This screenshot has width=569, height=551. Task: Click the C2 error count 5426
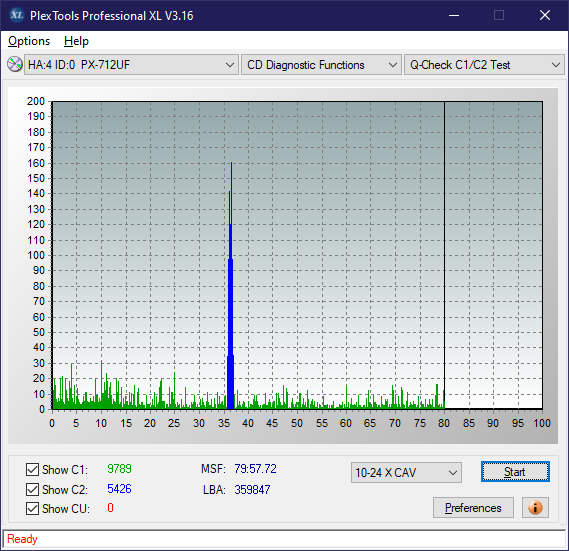(x=119, y=489)
